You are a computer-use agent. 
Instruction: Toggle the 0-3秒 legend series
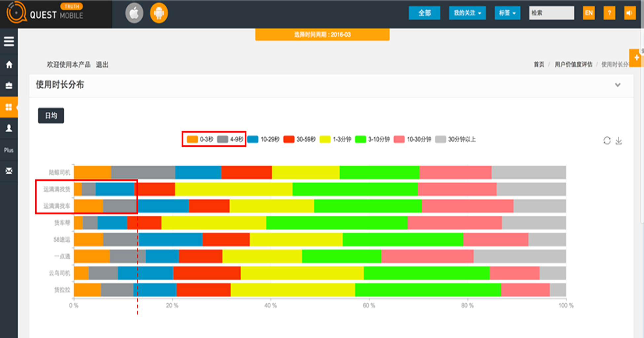click(x=200, y=139)
